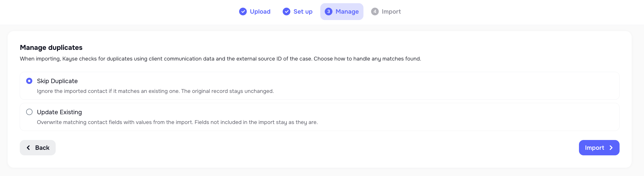This screenshot has width=644, height=176.
Task: Open the Import tab in the progress bar
Action: [391, 12]
